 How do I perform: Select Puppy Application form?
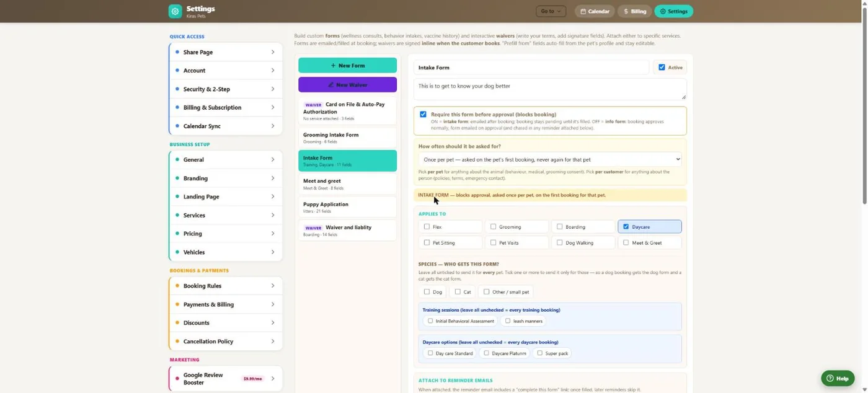[347, 207]
